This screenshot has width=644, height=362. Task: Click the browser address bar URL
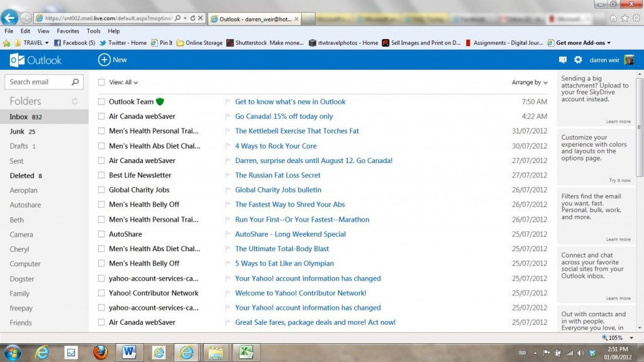coord(108,18)
